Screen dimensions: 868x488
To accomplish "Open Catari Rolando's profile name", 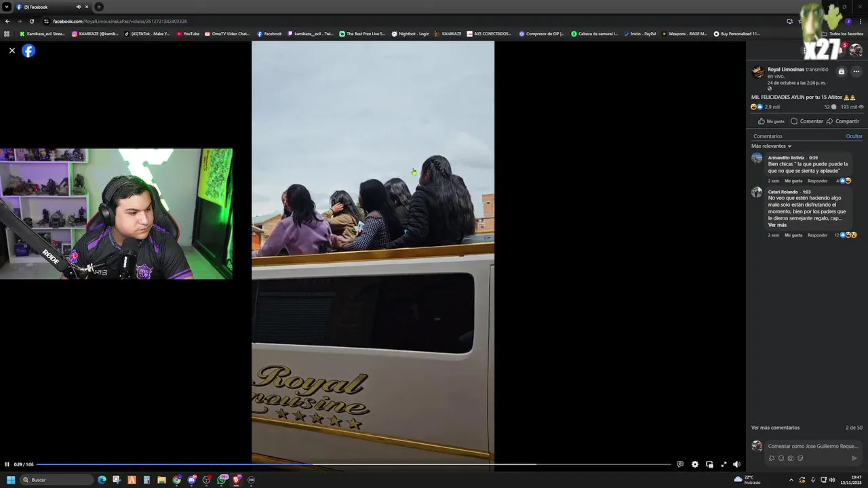I will click(x=783, y=192).
